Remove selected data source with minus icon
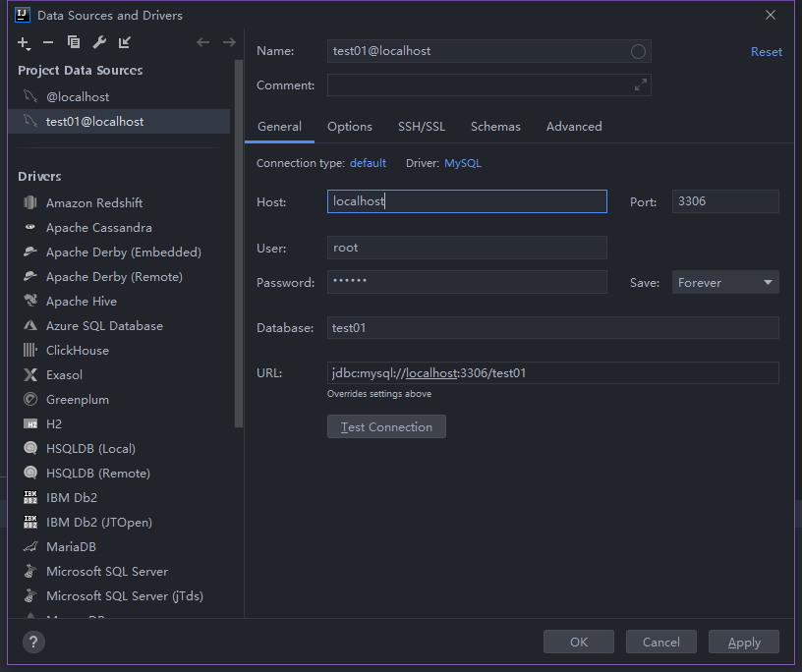 point(48,42)
